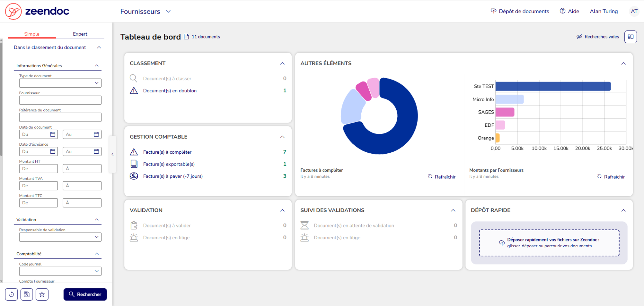
Task: Click the euro icon for Facture(s) à payer
Action: (134, 176)
